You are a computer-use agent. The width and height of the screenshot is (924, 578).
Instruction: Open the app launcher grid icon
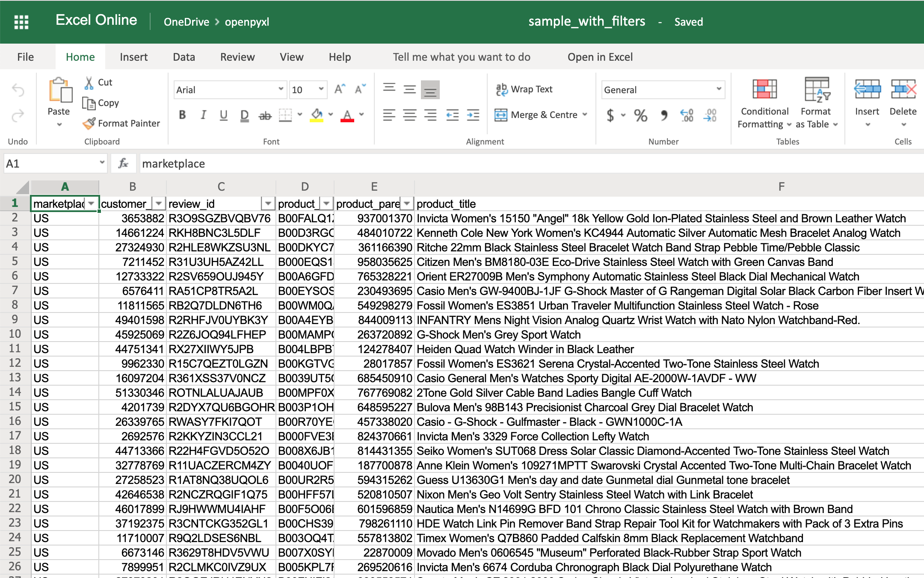21,22
